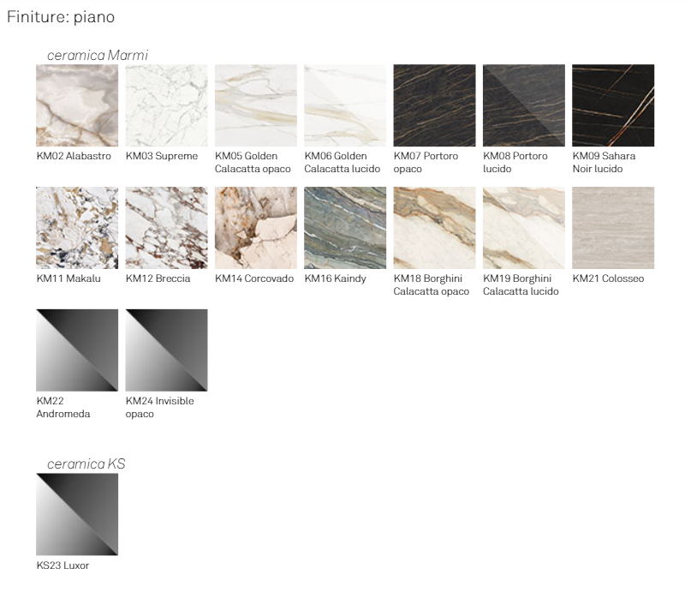Pick the KM21 Colosseo beige swatch
This screenshot has width=691, height=616.
point(613,228)
